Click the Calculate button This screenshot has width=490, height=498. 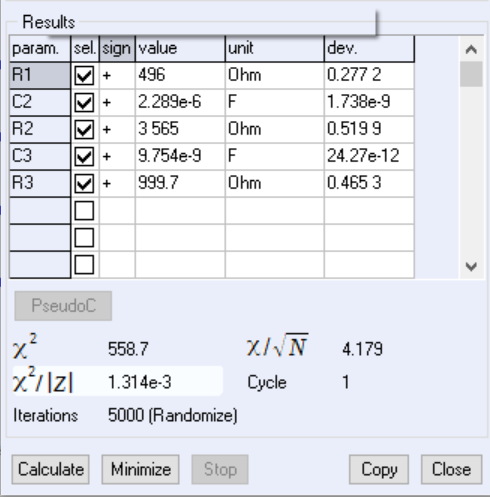(51, 469)
